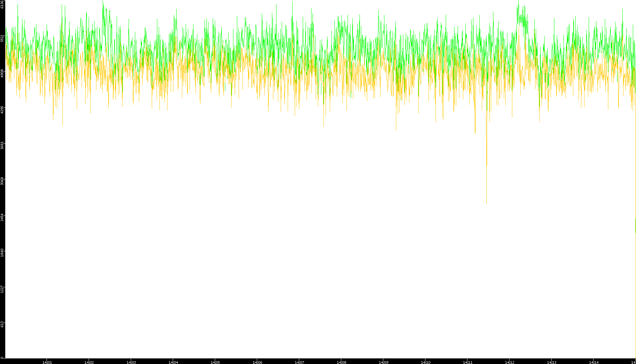The width and height of the screenshot is (636, 364).
Task: Pick the 14:05 label on the time axis
Action: (x=215, y=362)
